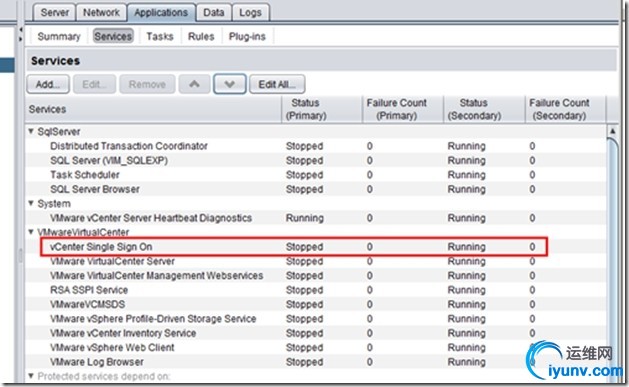Click Running secondary status of VMwareVCMSDS
629x387 pixels.
[466, 304]
